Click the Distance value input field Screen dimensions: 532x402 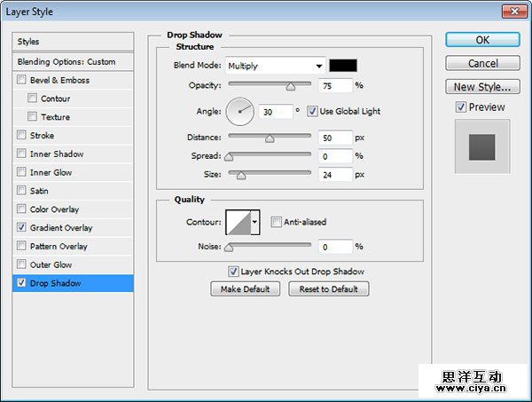pos(335,138)
